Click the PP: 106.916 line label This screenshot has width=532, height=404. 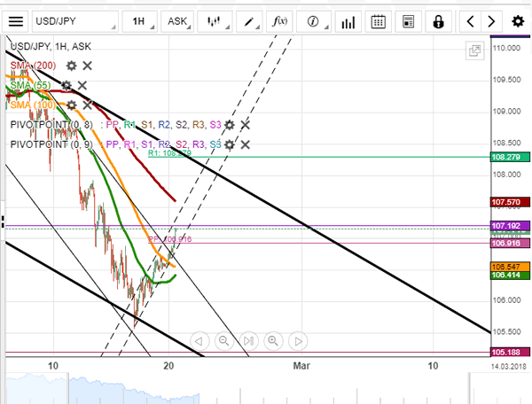click(170, 239)
